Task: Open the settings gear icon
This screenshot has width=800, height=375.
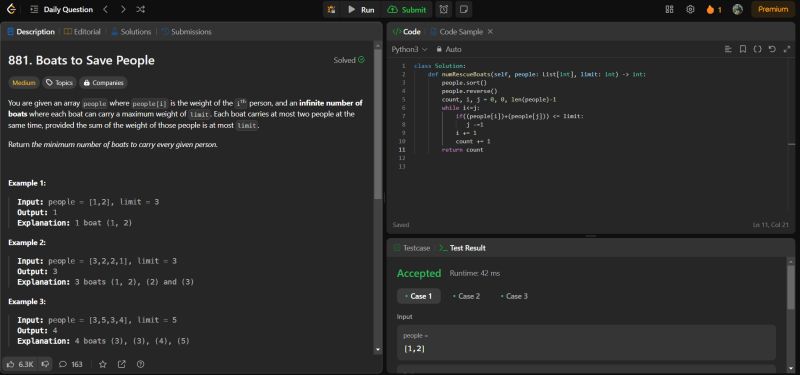Action: click(690, 9)
